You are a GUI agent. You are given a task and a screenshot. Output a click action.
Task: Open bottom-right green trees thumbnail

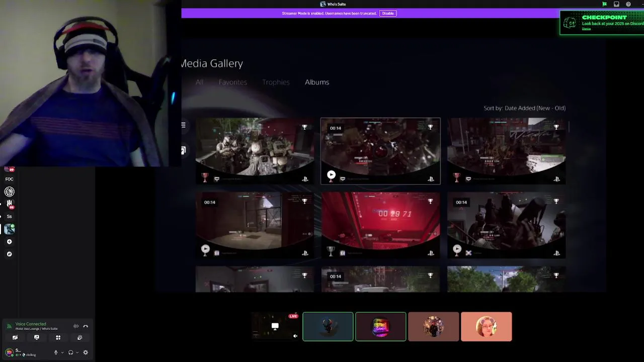tap(507, 279)
